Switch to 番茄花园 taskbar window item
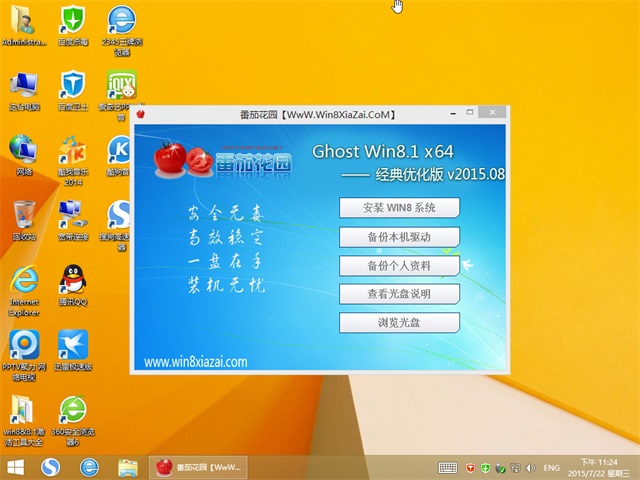Viewport: 640px width, 480px height. tap(199, 467)
